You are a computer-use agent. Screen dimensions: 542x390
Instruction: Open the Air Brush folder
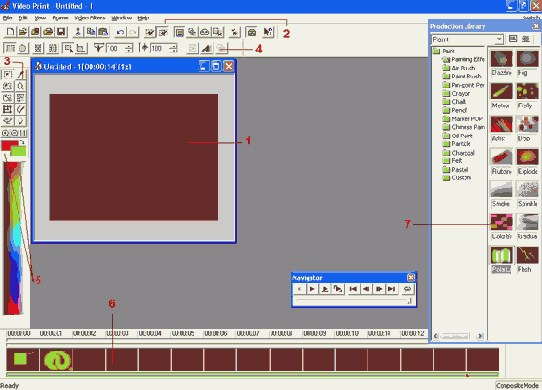click(459, 68)
